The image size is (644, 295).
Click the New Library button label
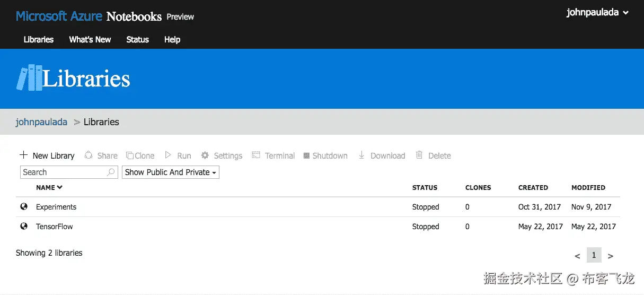tap(54, 155)
